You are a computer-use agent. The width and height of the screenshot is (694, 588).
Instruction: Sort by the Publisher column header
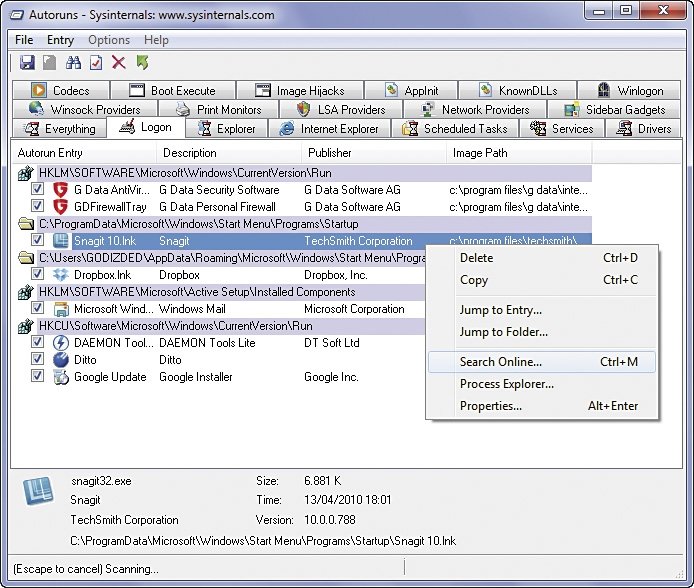[374, 153]
